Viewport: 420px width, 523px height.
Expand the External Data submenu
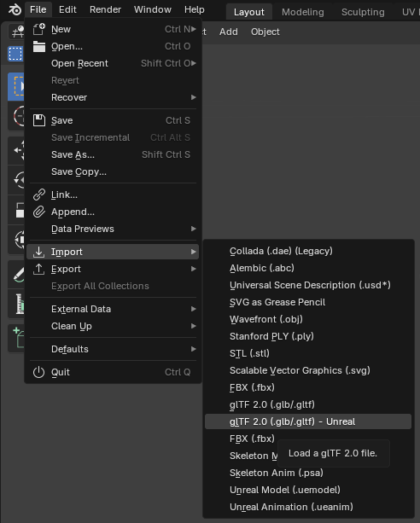[113, 309]
